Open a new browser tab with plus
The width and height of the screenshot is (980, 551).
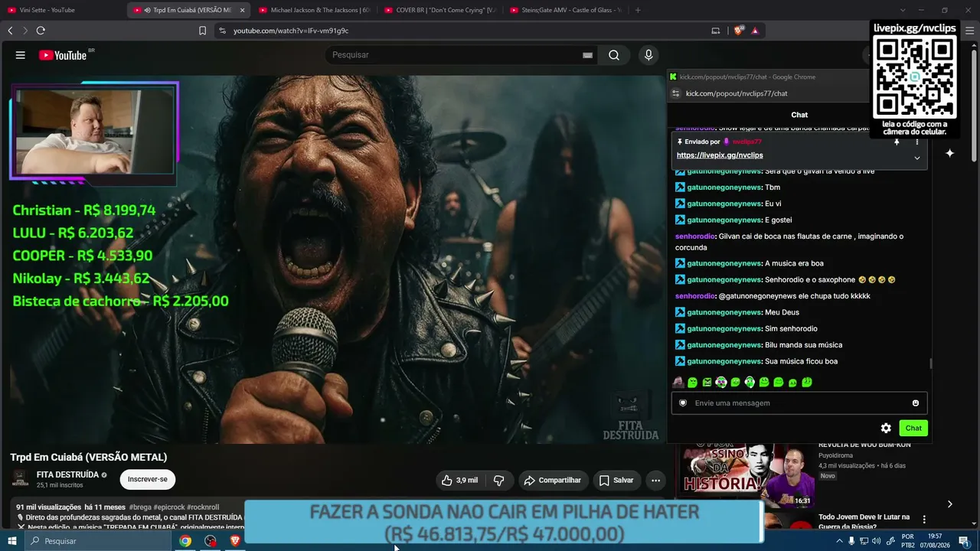pos(638,10)
